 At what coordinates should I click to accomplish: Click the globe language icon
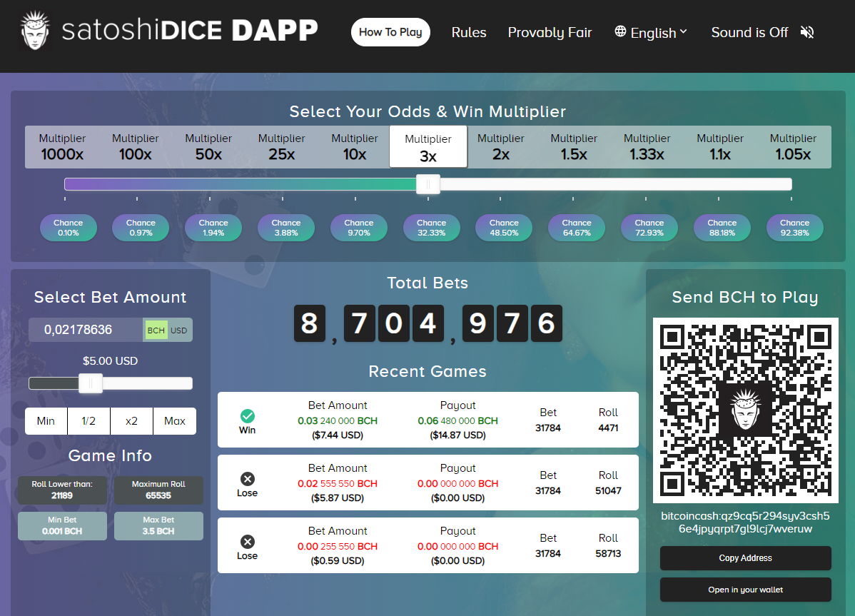(x=620, y=31)
